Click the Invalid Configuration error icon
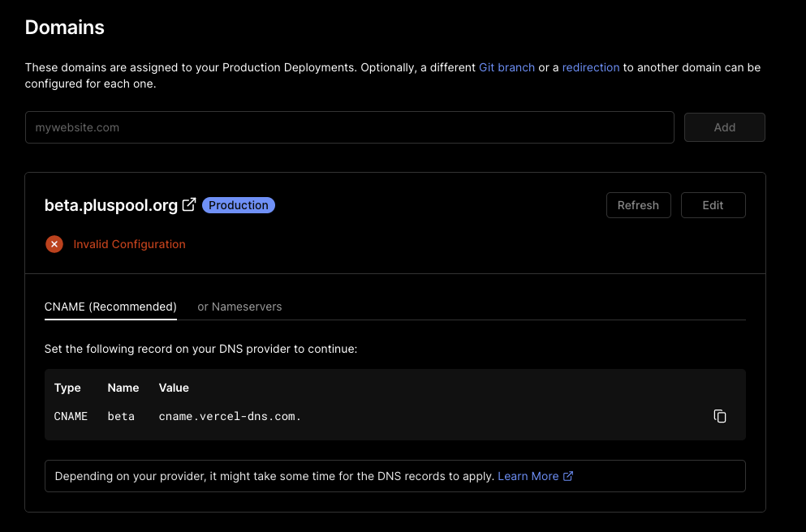 click(x=54, y=243)
